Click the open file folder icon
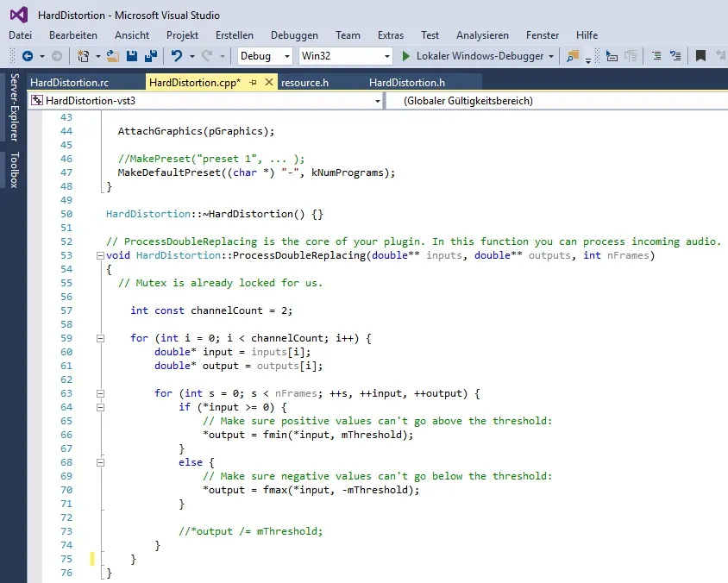The image size is (728, 583). tap(113, 56)
